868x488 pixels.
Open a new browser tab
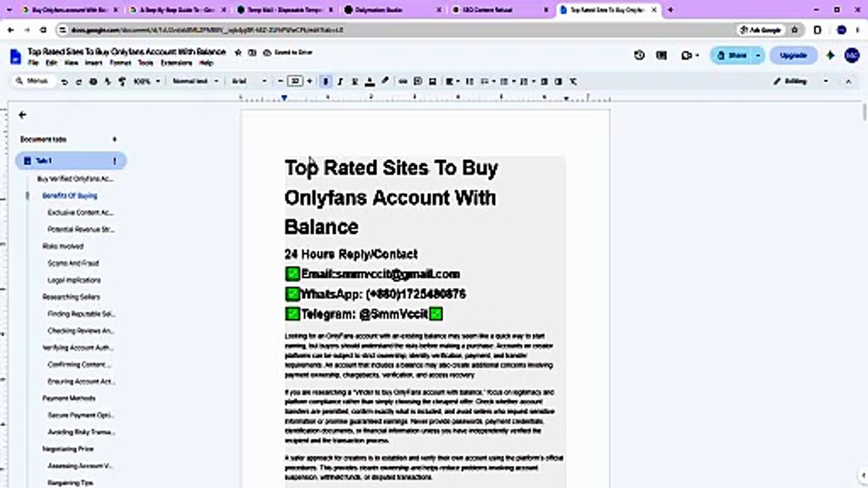[x=671, y=9]
